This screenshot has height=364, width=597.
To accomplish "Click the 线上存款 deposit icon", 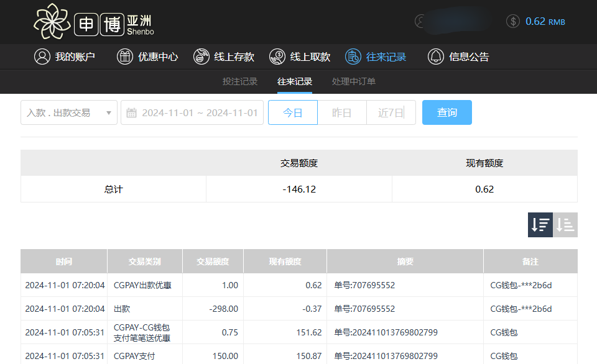I will pyautogui.click(x=201, y=57).
